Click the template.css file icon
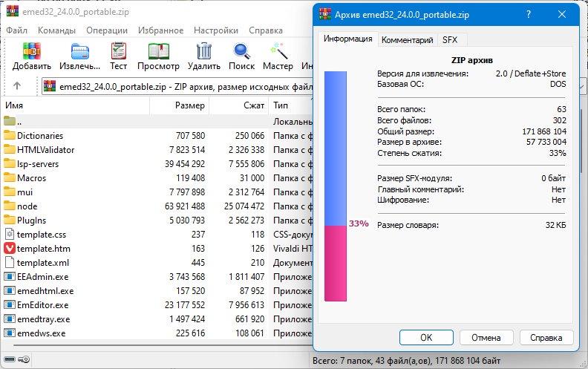This screenshot has width=588, height=369. click(10, 235)
